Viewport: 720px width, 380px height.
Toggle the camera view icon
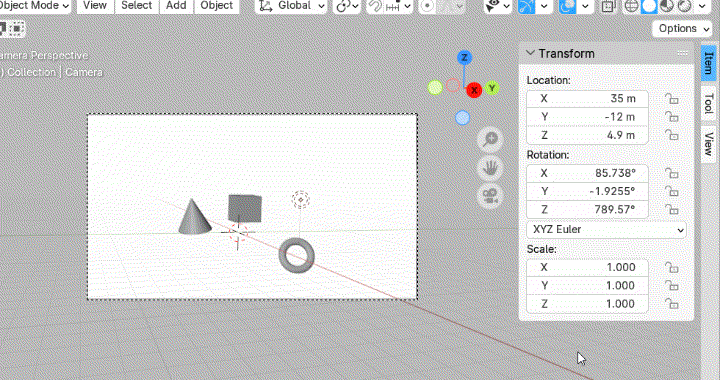coord(490,196)
